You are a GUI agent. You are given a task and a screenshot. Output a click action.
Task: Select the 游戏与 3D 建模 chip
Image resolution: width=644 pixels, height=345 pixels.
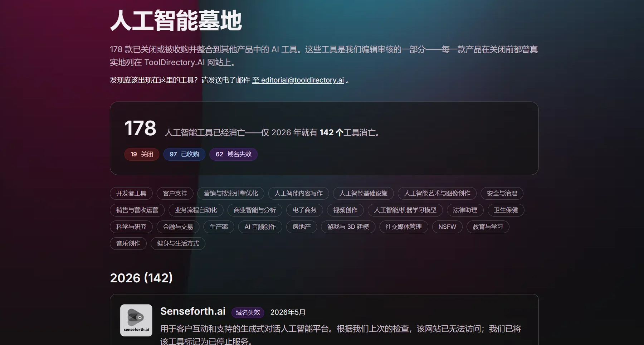tap(348, 227)
